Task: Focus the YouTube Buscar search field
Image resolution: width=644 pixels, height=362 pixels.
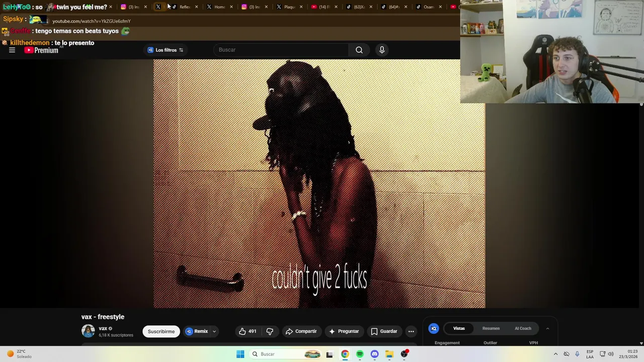Action: point(282,50)
